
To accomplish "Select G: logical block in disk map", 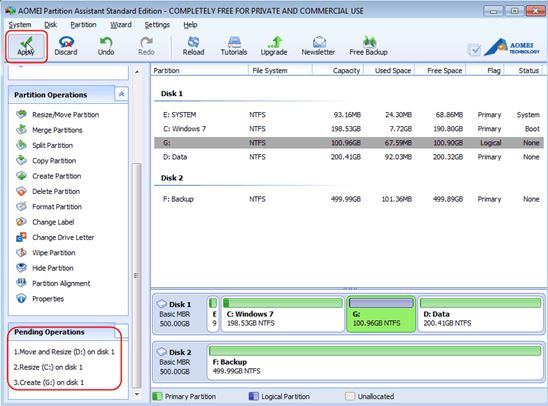I will [381, 314].
